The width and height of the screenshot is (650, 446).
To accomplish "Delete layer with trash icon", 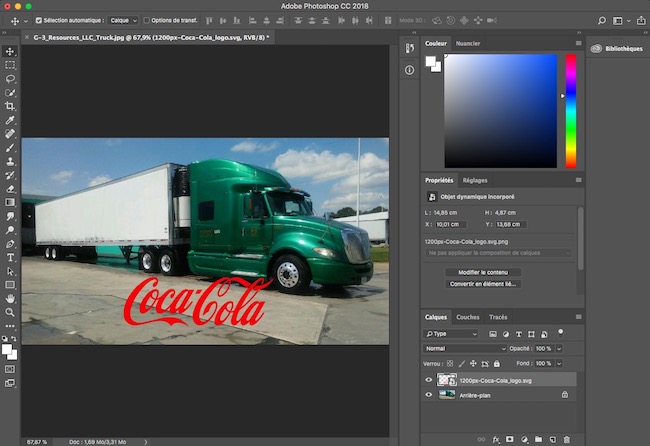I will pos(567,439).
